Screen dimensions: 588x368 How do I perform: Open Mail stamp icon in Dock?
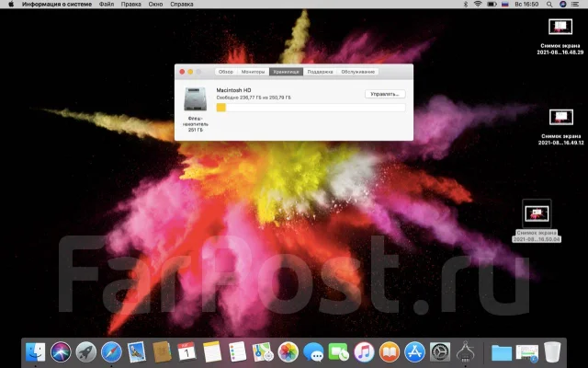tap(136, 352)
